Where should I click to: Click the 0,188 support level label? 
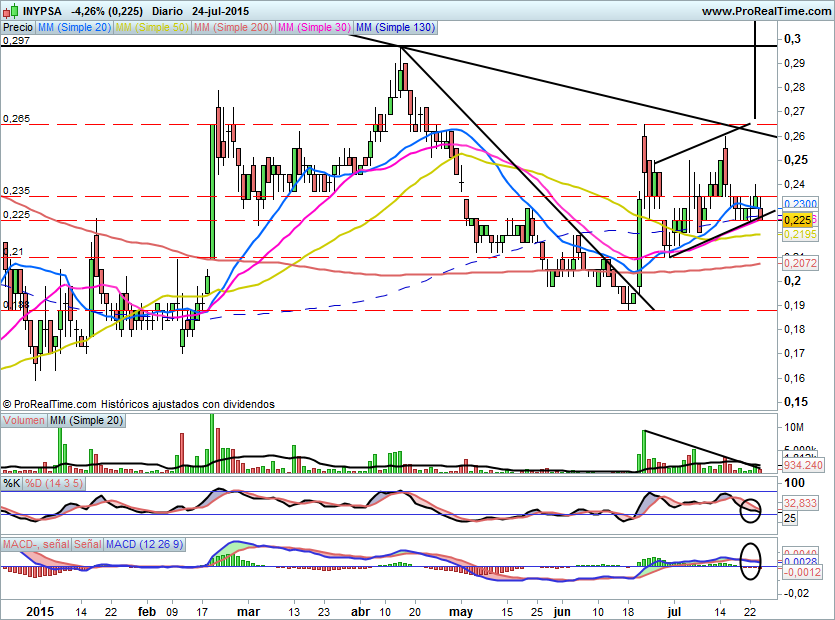[x=16, y=305]
